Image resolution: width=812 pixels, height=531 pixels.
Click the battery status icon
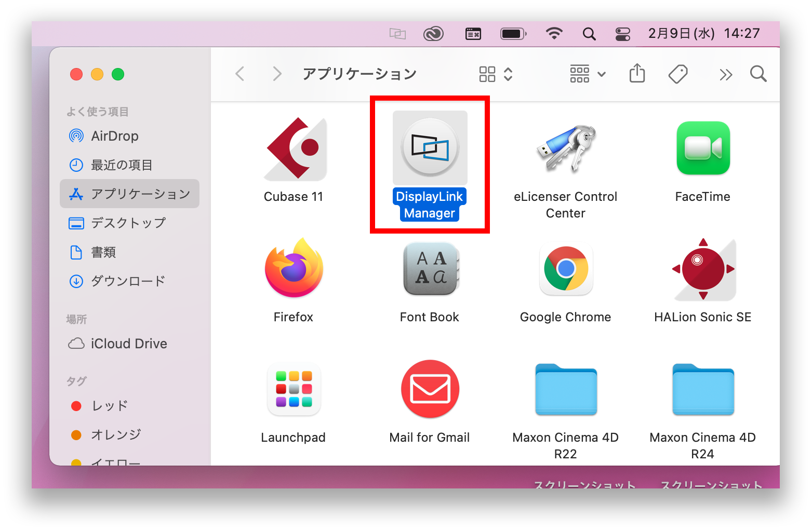513,34
